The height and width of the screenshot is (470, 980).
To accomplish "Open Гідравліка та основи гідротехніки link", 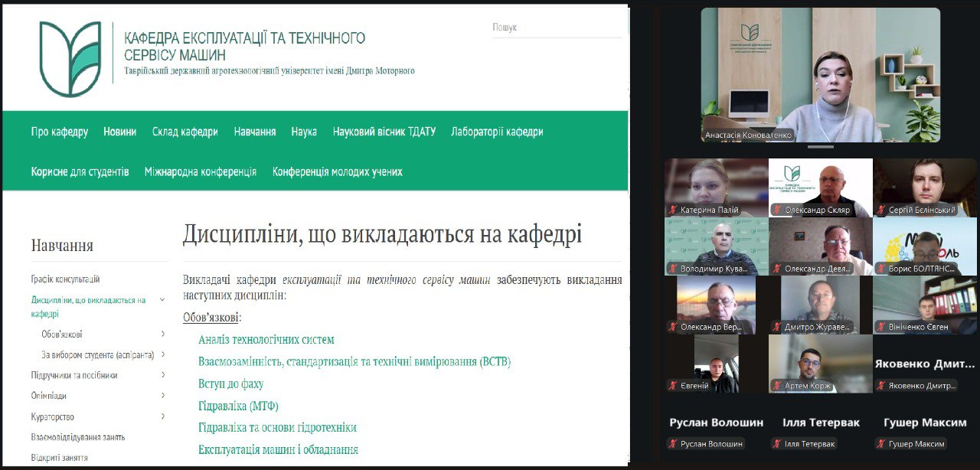I will (277, 427).
